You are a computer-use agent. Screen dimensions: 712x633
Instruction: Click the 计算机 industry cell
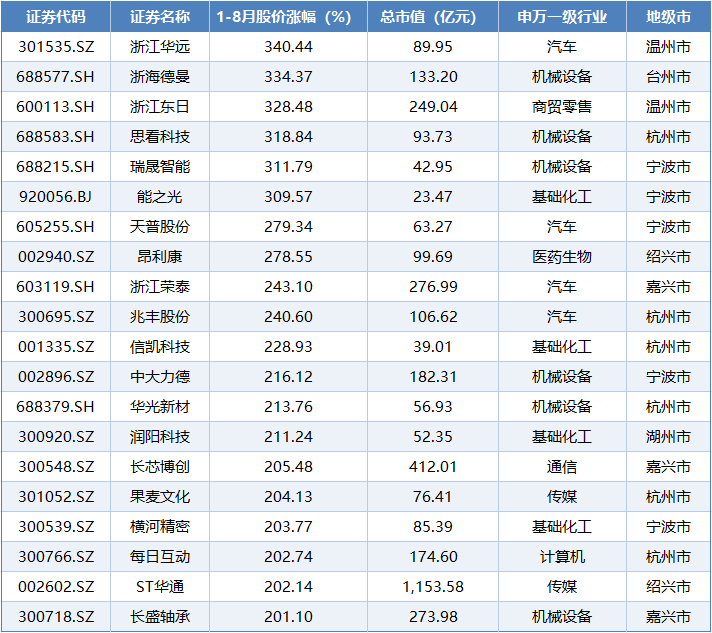[562, 557]
